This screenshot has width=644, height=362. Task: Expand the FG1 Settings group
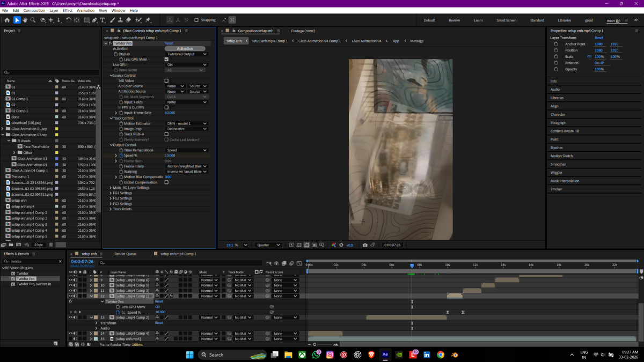pyautogui.click(x=110, y=193)
